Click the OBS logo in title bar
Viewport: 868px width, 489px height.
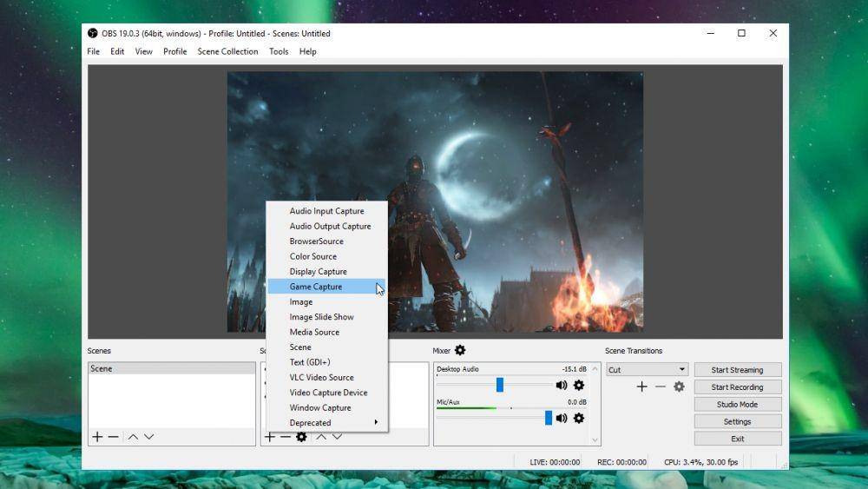coord(93,33)
